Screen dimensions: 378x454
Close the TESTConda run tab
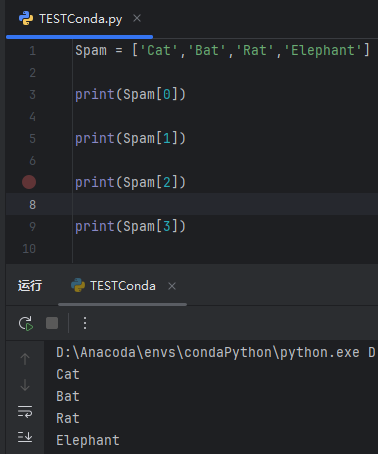[x=172, y=286]
